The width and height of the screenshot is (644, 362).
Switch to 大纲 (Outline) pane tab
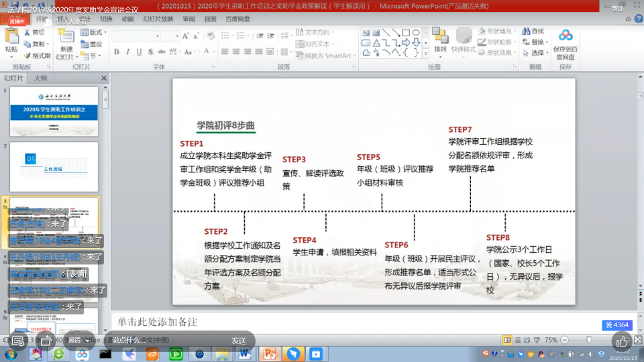click(40, 78)
